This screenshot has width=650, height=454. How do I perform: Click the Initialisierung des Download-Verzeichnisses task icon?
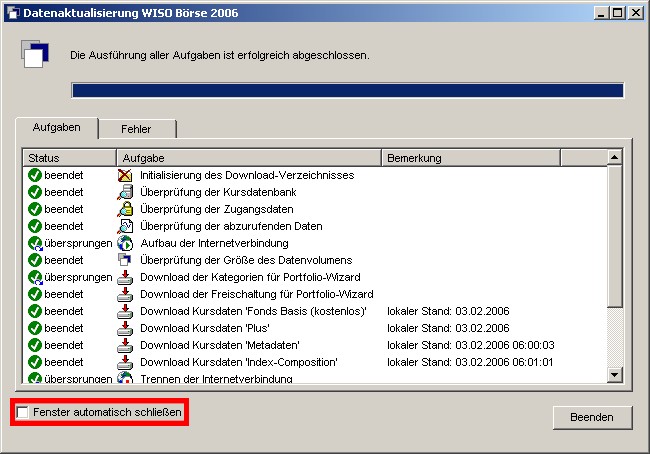(x=125, y=175)
